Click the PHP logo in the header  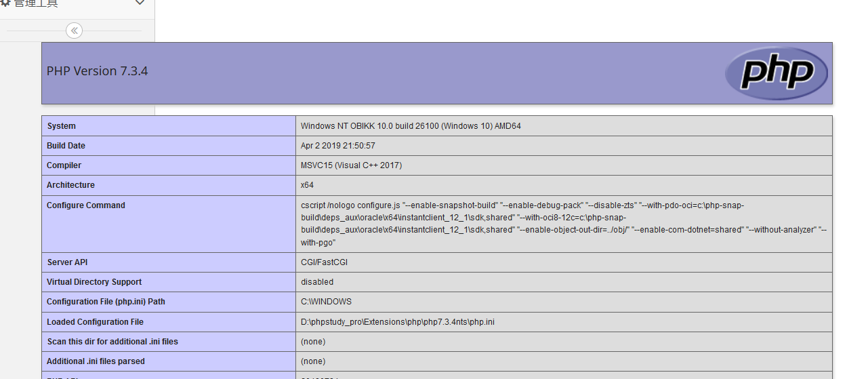(776, 73)
